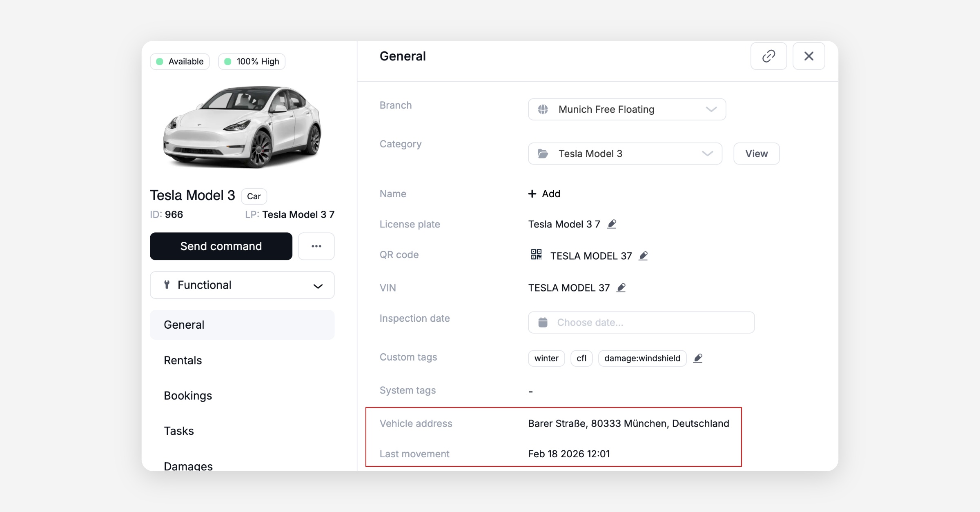Viewport: 980px width, 512px height.
Task: Open the three-dots more actions button
Action: pyautogui.click(x=316, y=246)
